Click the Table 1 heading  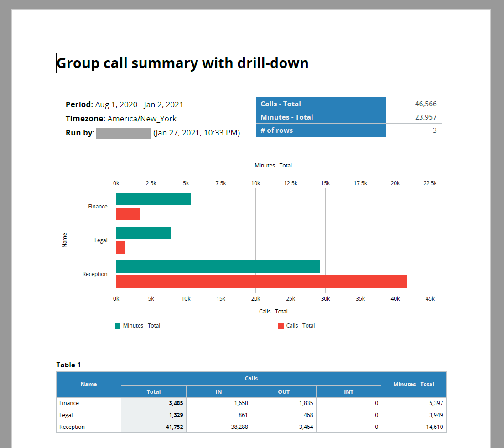[68, 365]
